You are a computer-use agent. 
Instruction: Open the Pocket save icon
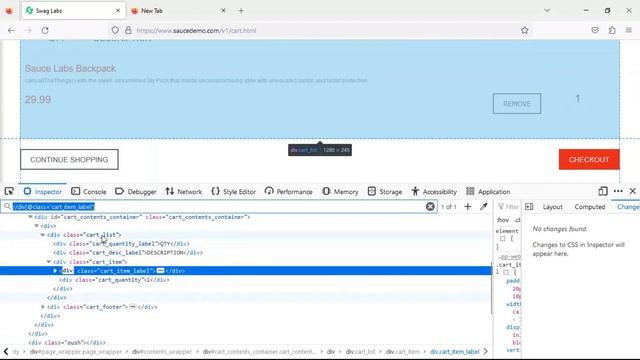595,30
